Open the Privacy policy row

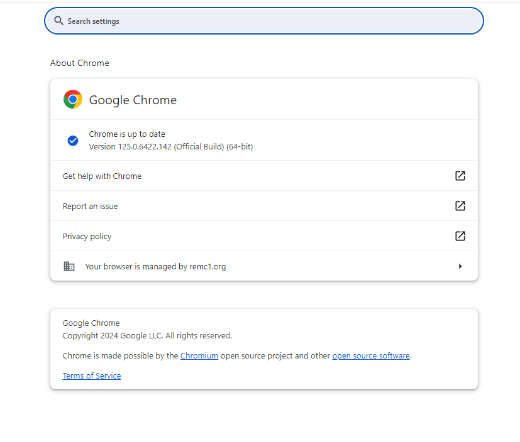click(x=264, y=236)
